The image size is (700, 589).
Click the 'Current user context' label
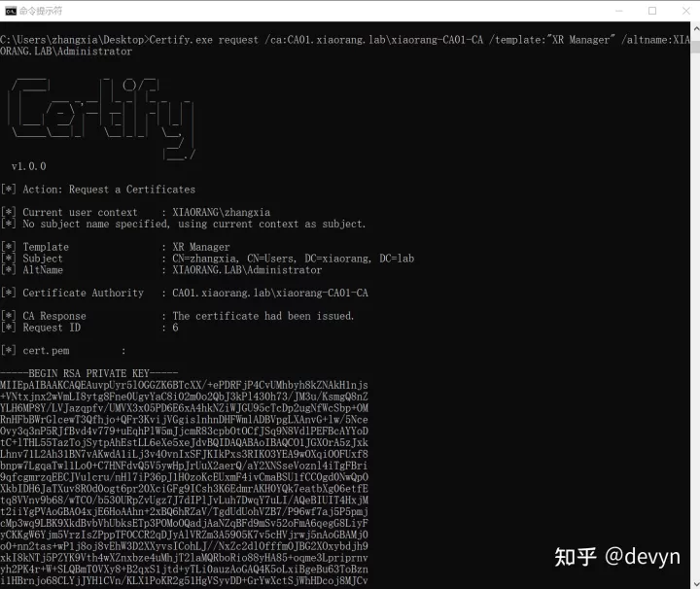coord(81,213)
